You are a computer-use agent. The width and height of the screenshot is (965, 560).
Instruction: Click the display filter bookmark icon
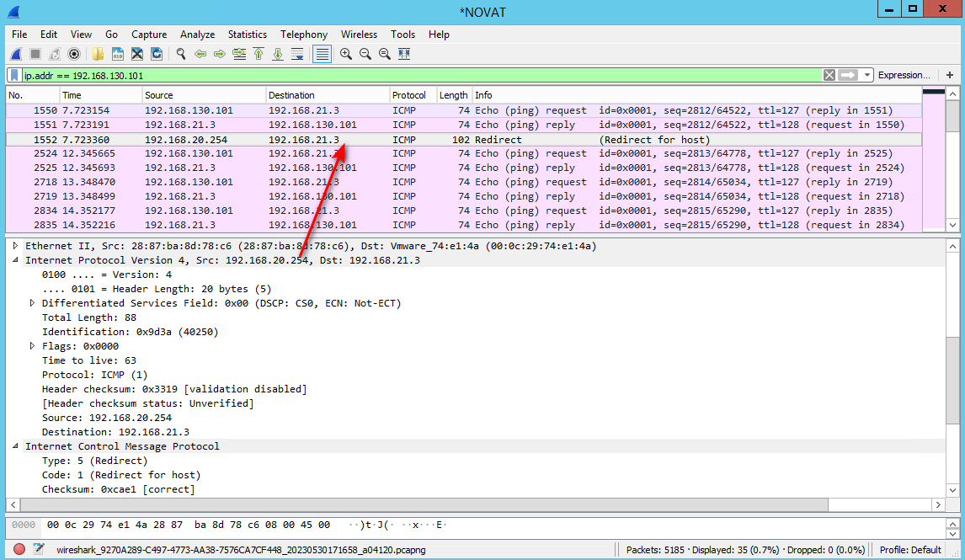pyautogui.click(x=14, y=75)
